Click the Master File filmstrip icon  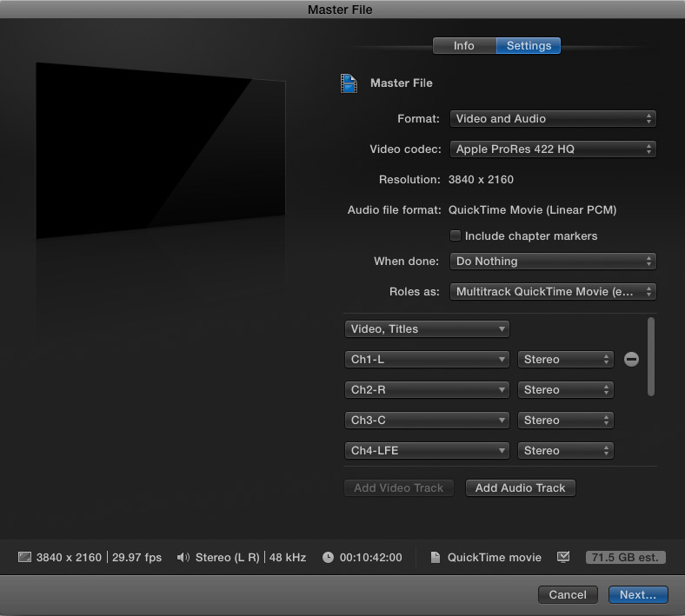[x=349, y=83]
